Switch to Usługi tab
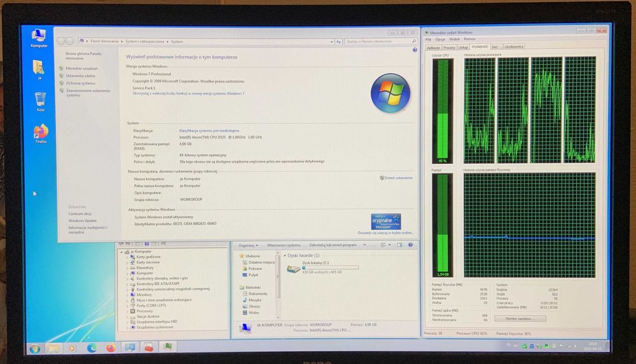 click(463, 48)
